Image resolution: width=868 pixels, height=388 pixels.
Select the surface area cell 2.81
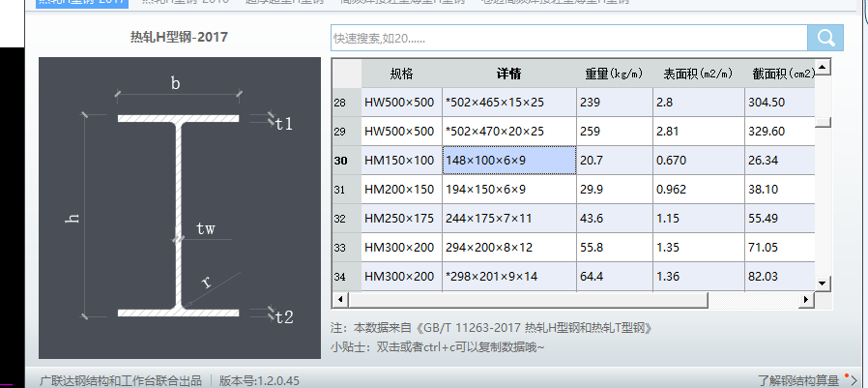click(x=699, y=132)
